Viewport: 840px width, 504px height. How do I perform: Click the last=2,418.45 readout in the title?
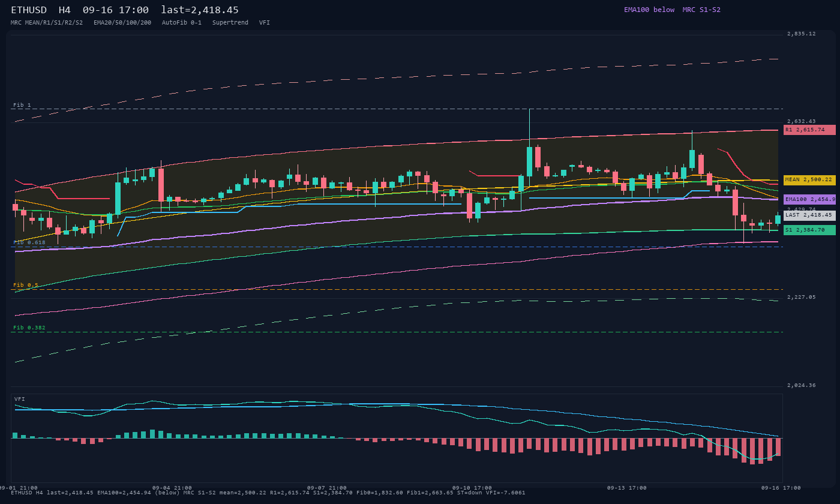coord(200,10)
